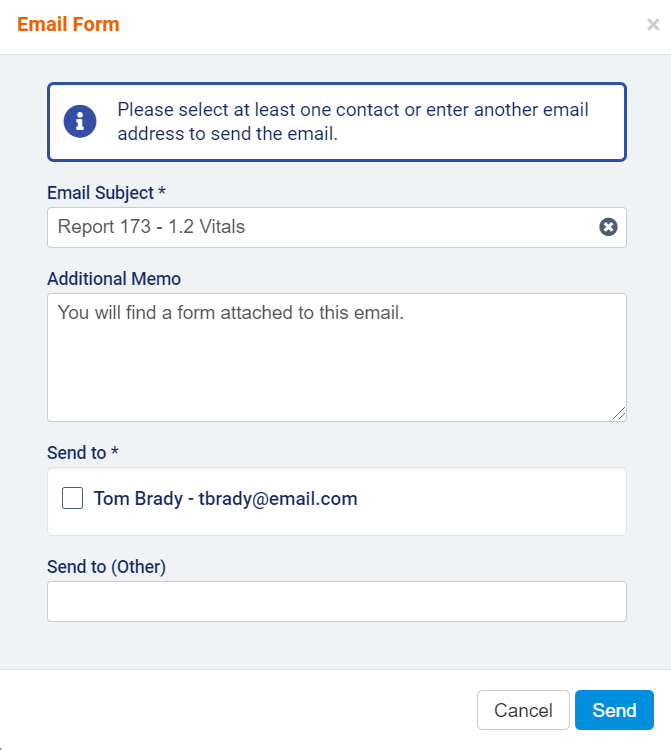Image resolution: width=671 pixels, height=750 pixels.
Task: Clear the Email Subject text
Action: pyautogui.click(x=608, y=227)
